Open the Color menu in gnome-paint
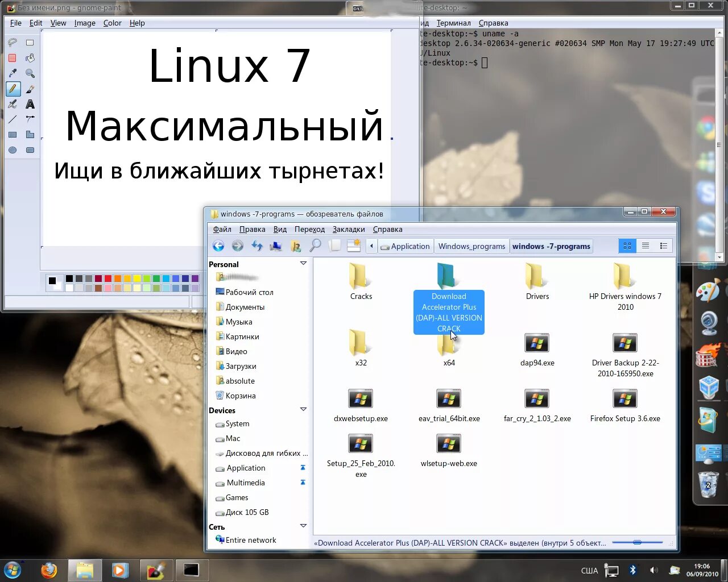Viewport: 728px width, 582px height. point(112,23)
